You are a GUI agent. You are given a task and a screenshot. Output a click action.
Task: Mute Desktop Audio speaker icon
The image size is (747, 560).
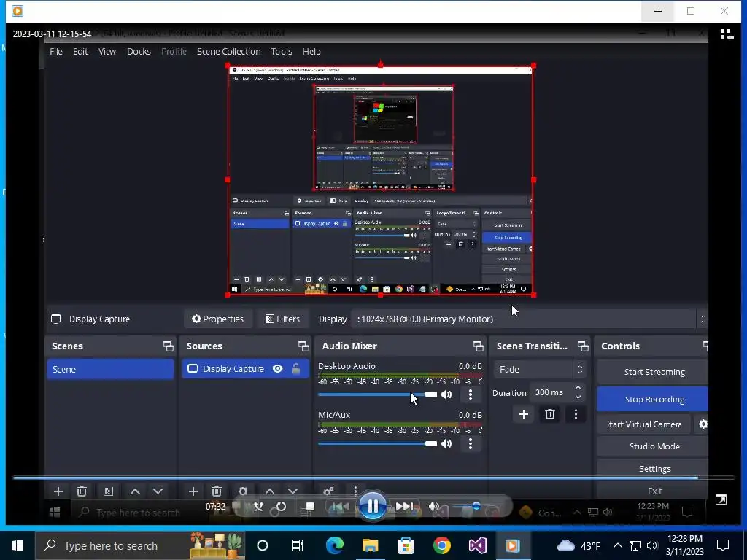pyautogui.click(x=446, y=394)
